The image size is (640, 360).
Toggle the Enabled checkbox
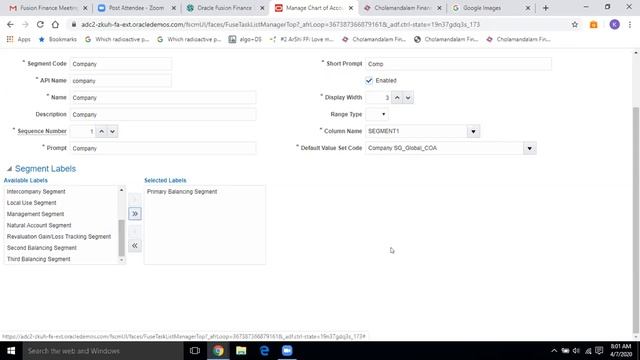tap(369, 80)
